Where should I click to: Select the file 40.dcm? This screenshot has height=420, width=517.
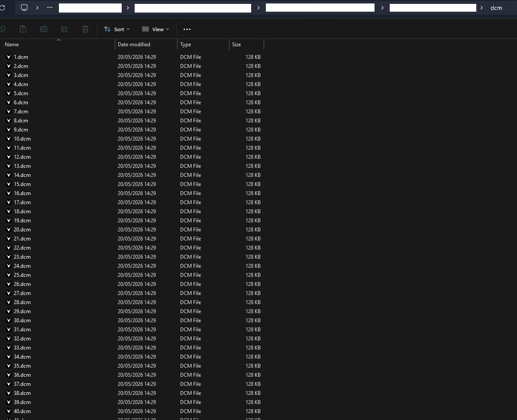[x=22, y=411]
